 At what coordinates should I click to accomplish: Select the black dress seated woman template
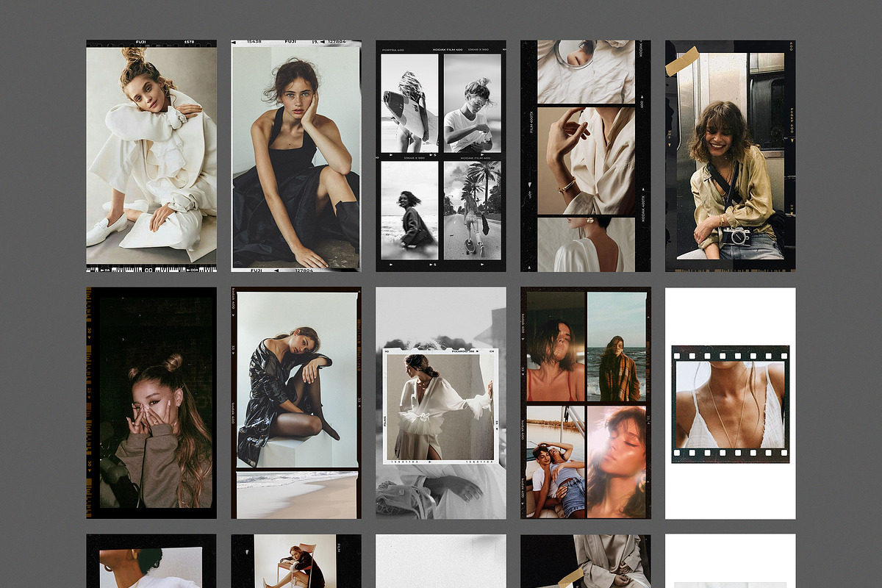296,156
